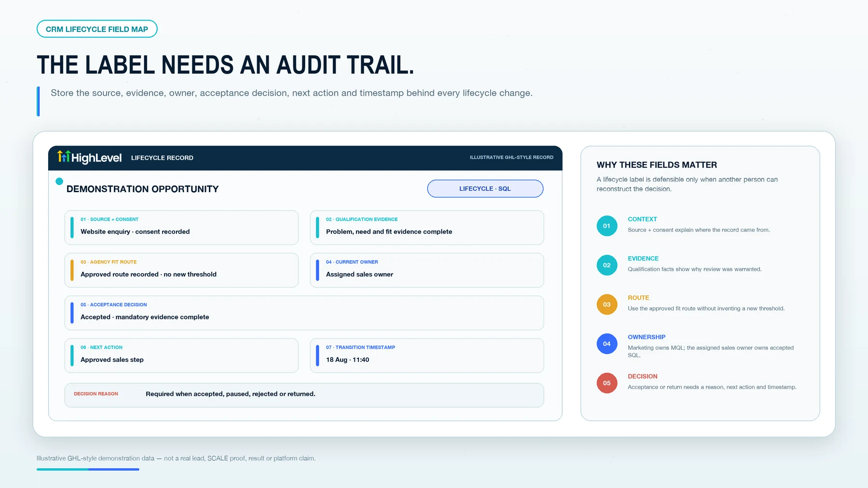Click 'Approved route recorded · no new threshold'

(149, 275)
